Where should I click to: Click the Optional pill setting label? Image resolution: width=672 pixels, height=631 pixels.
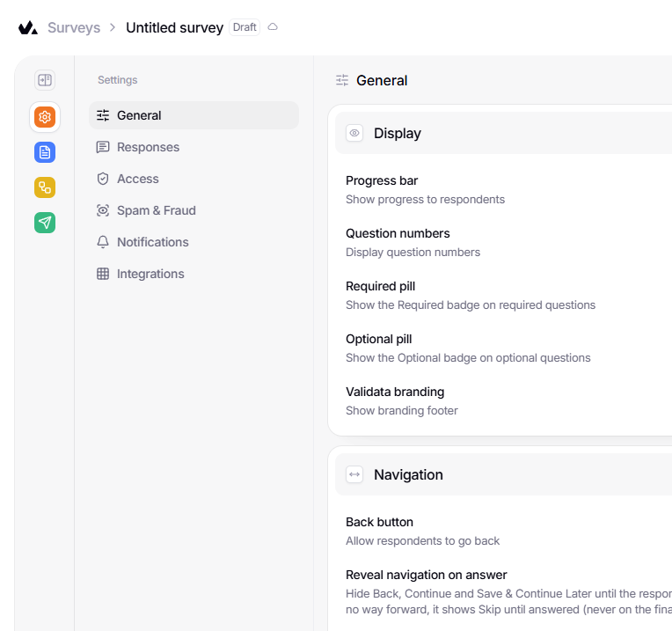coord(379,339)
